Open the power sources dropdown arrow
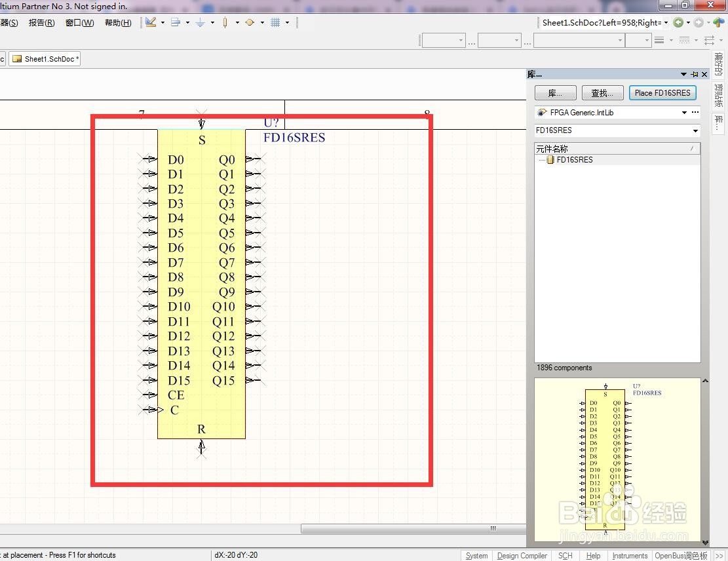 click(213, 22)
